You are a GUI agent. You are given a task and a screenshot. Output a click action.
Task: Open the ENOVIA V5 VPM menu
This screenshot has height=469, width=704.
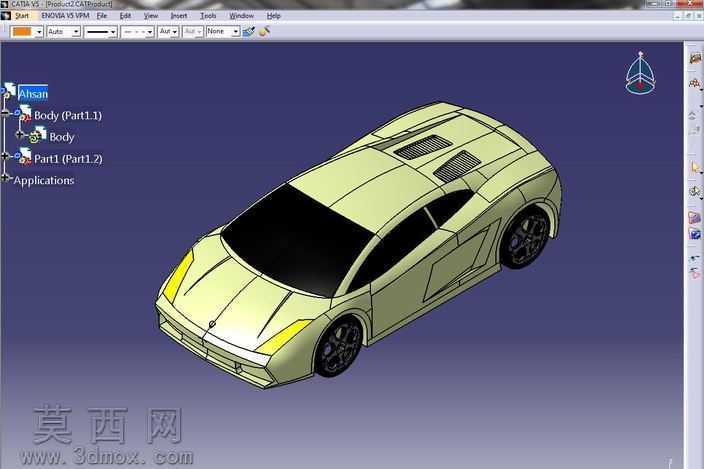[65, 16]
